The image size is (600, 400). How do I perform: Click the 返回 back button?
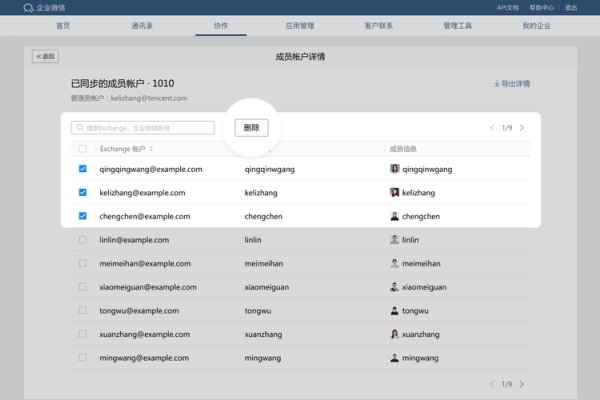coord(45,56)
